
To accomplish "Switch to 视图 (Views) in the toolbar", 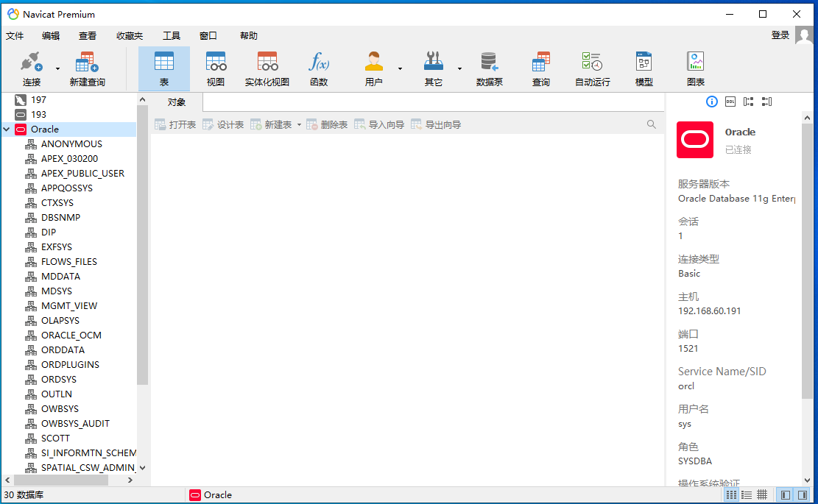I will (x=215, y=68).
